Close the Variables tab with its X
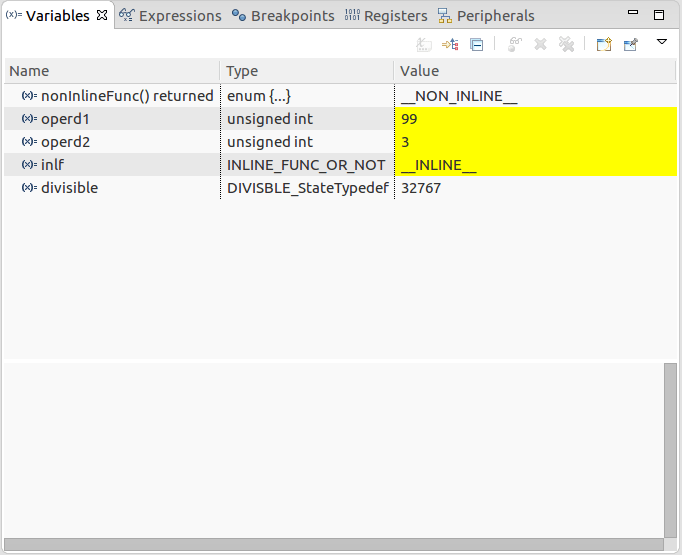 coord(102,16)
